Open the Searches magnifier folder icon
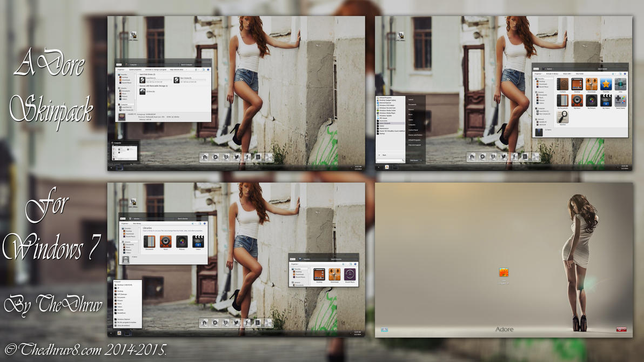Image resolution: width=644 pixels, height=362 pixels. coord(563,117)
